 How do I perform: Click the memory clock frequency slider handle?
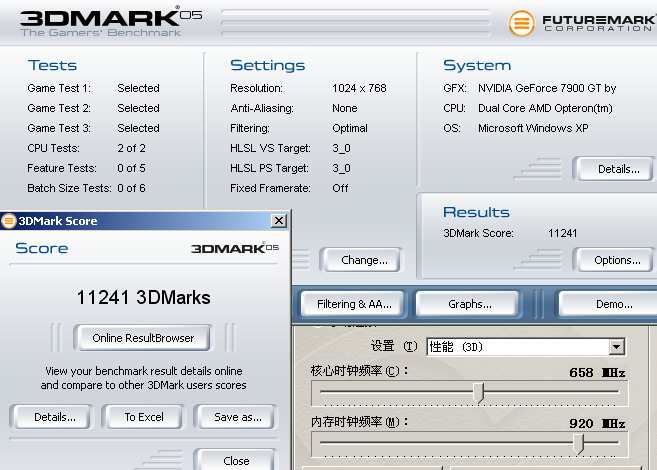(x=579, y=444)
